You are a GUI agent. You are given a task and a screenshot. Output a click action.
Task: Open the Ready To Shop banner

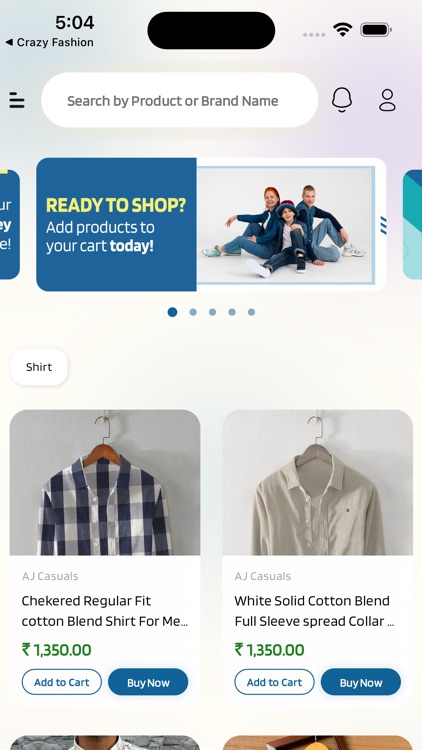coord(211,224)
